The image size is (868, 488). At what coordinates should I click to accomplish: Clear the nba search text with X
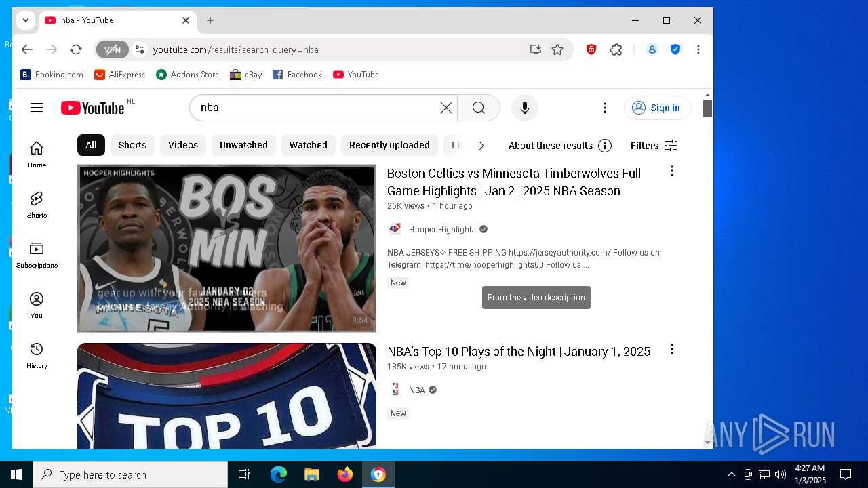pyautogui.click(x=446, y=108)
